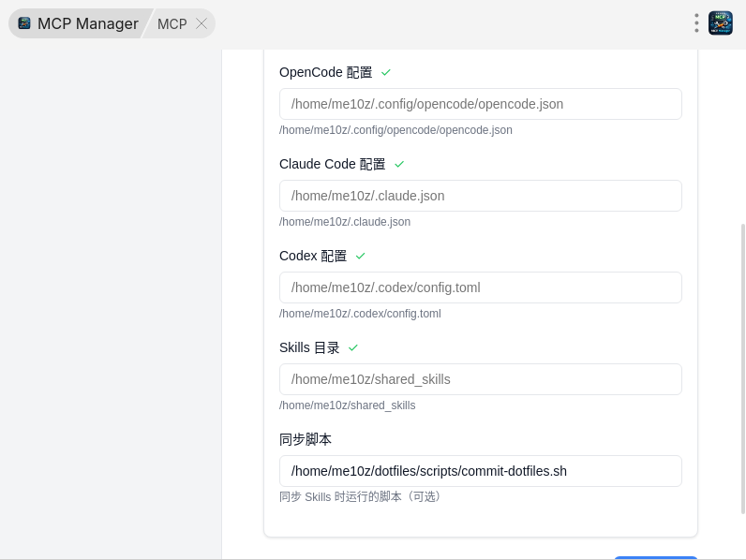Click the sync script path field
Image resolution: width=746 pixels, height=560 pixels.
(481, 471)
